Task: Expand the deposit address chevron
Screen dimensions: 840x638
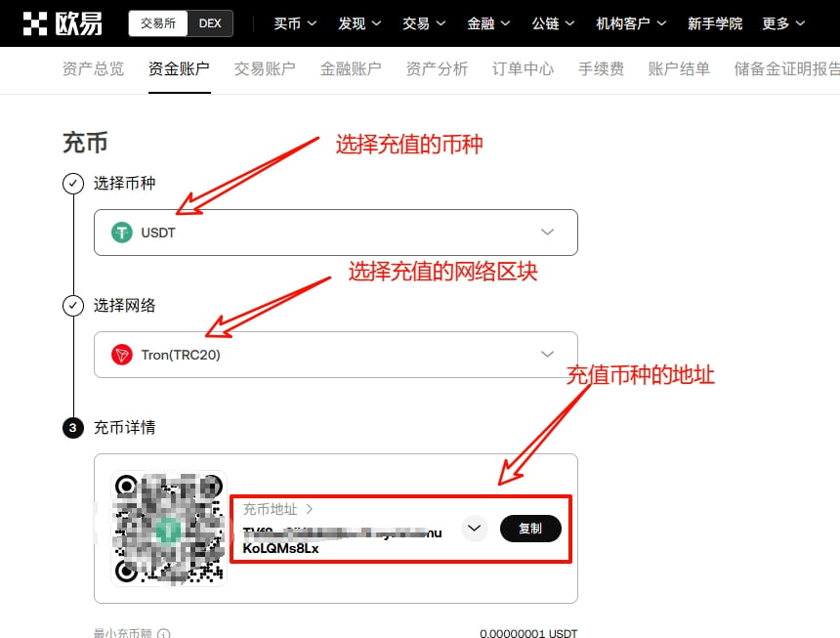Action: 474,529
